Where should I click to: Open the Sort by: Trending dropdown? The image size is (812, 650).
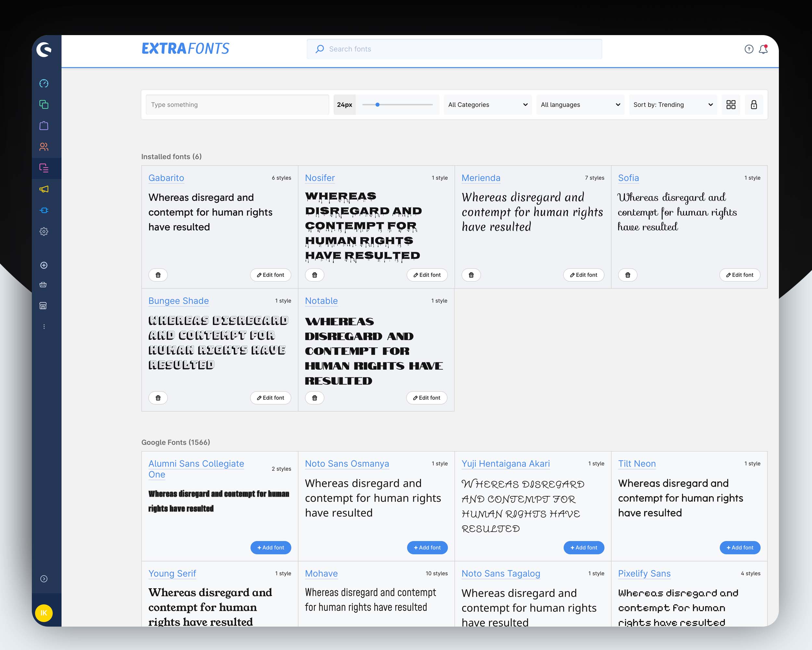point(673,104)
